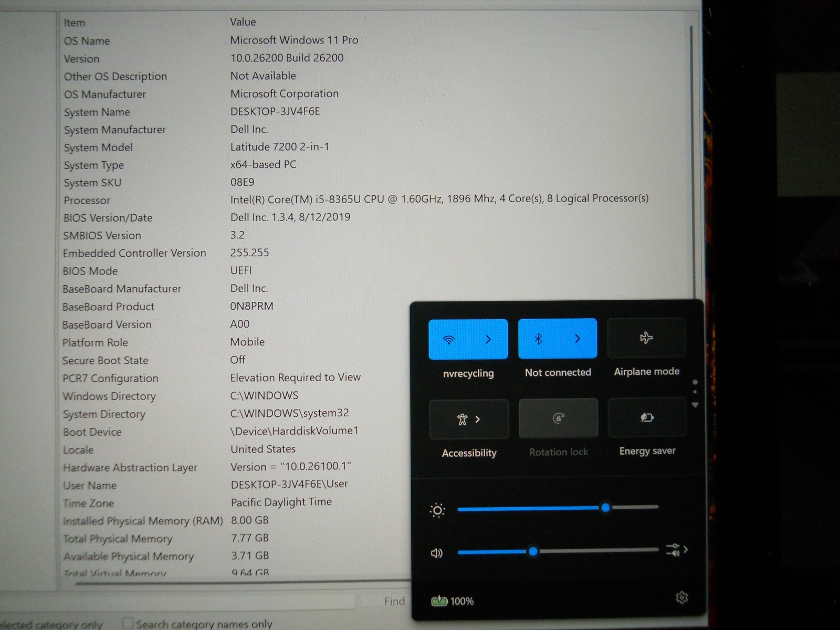Open the Accessibility quick settings
Viewport: 840px width, 630px height.
[x=469, y=419]
